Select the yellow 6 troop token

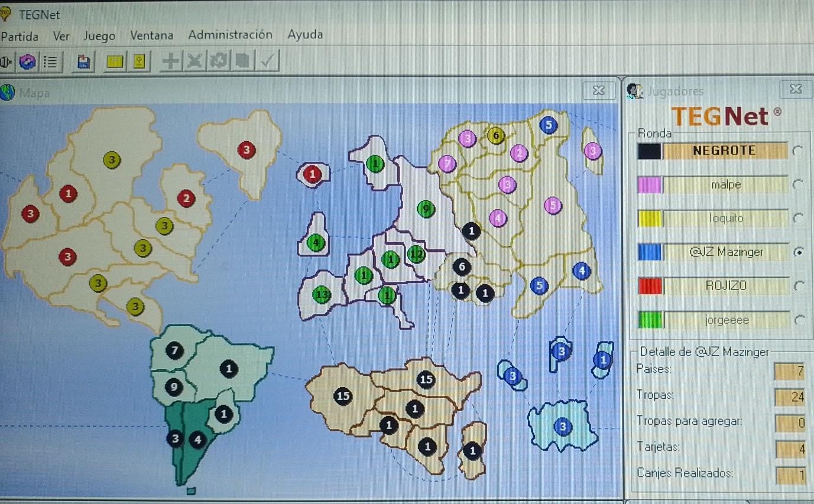[495, 136]
